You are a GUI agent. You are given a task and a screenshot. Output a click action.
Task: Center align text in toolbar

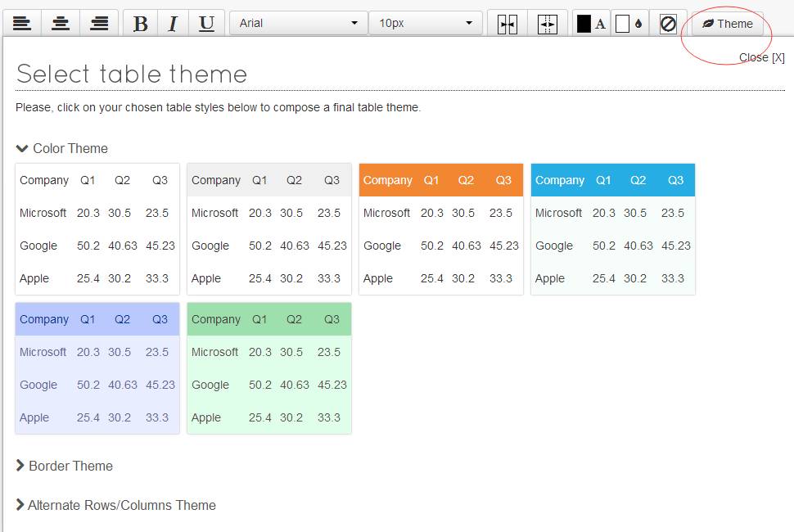point(61,23)
